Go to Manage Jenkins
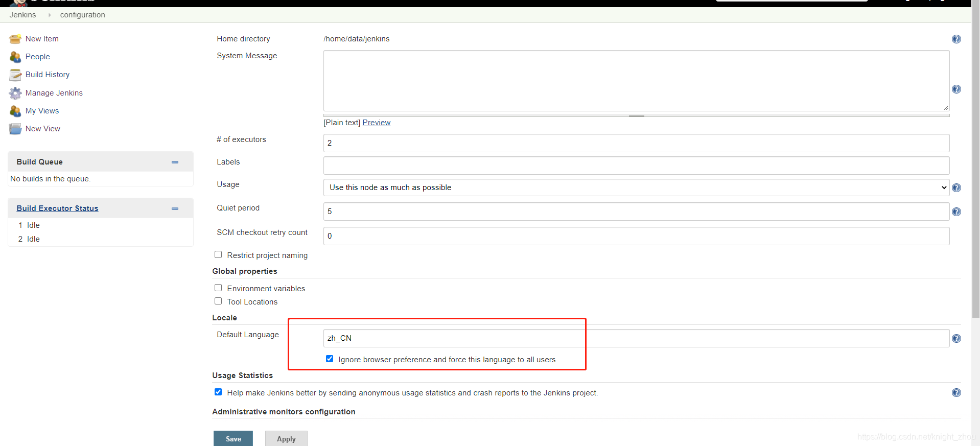Screen dimensions: 980x446 54,93
